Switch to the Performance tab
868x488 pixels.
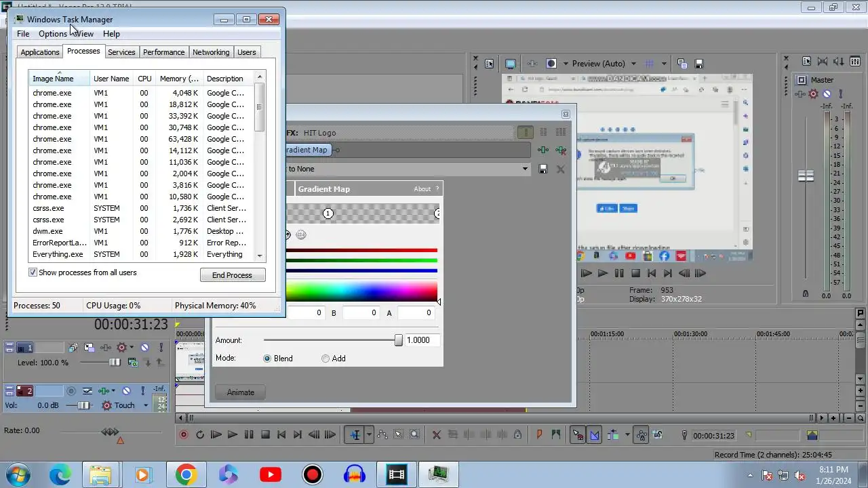(x=163, y=52)
